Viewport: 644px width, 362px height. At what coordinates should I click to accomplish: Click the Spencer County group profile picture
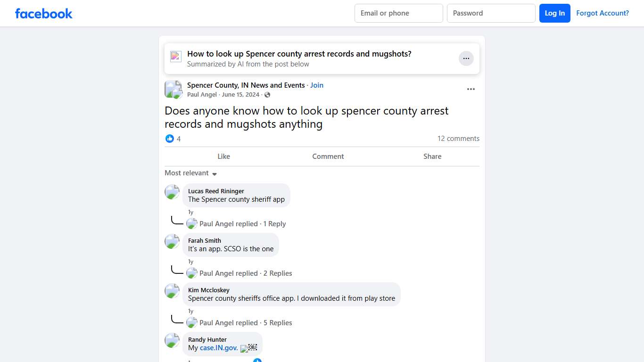[173, 89]
